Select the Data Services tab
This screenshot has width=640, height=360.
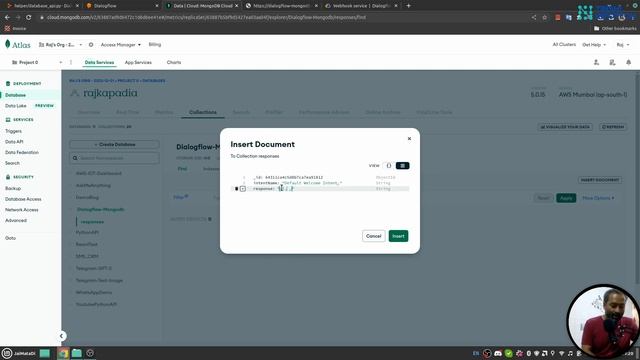[x=99, y=62]
